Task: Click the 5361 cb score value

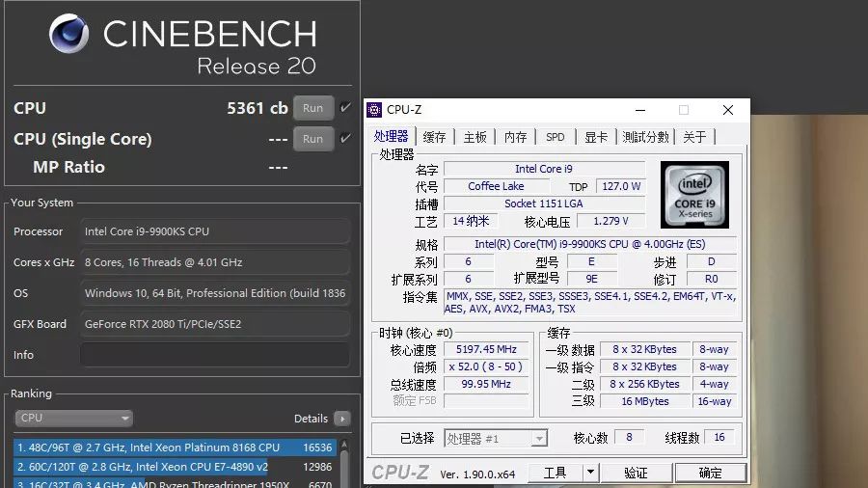Action: [258, 108]
